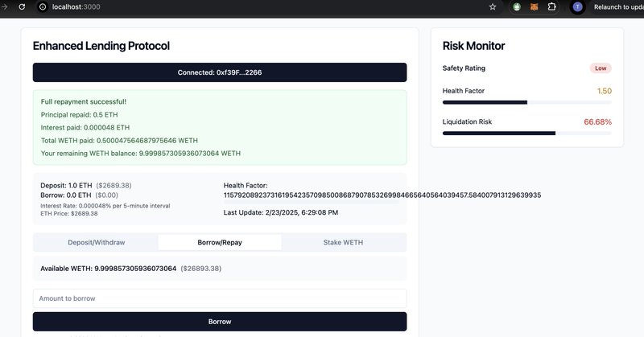644x337 pixels.
Task: Click Interest paid: 0.000048 ETH line
Action: click(x=85, y=127)
